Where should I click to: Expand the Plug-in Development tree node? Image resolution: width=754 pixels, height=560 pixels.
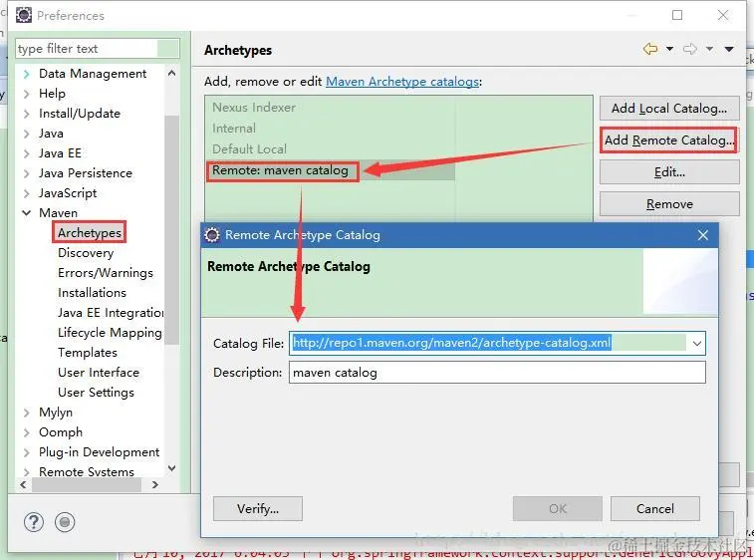point(27,452)
